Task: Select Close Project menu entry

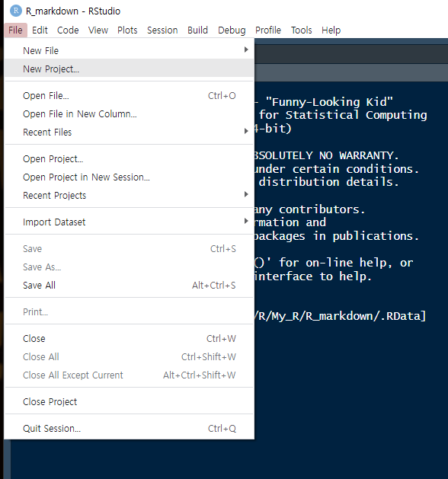Action: click(130, 402)
